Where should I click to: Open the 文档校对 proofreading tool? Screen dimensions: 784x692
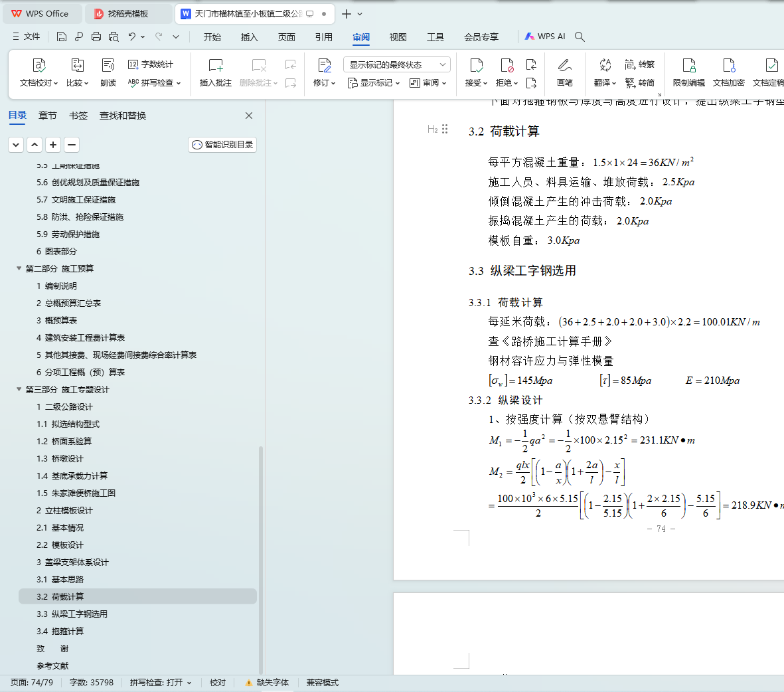(x=39, y=72)
